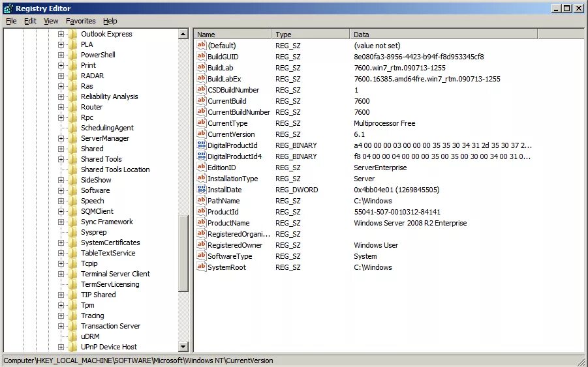The image size is (588, 367).
Task: Click the folder icon for TermServLicensing
Action: [72, 284]
